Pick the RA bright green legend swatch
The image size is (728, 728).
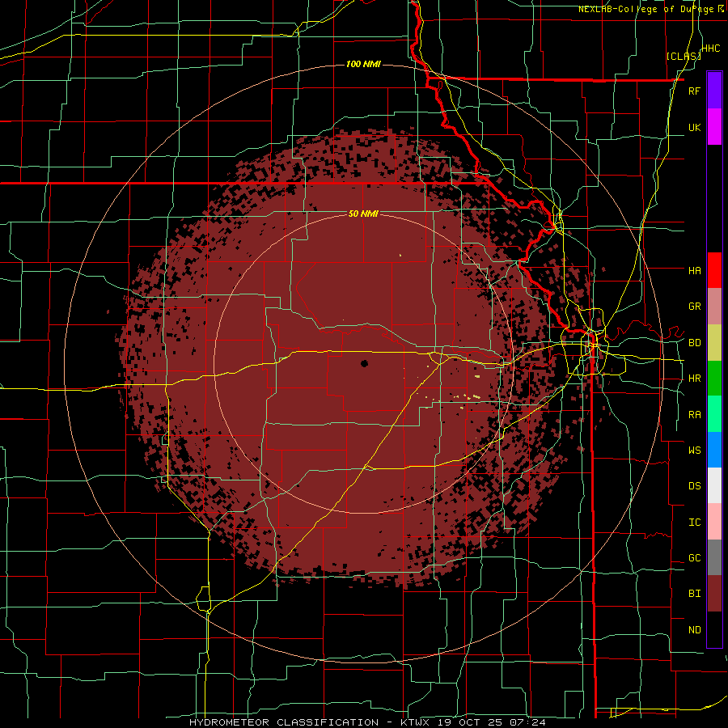point(714,414)
